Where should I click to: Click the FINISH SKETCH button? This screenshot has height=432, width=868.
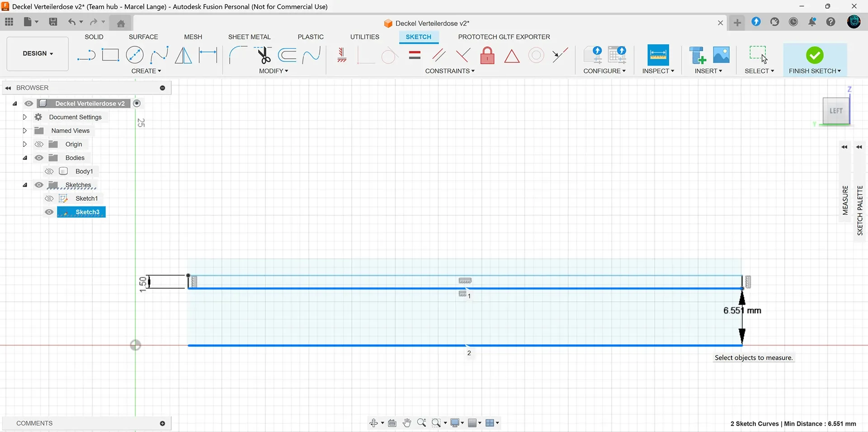pos(815,60)
